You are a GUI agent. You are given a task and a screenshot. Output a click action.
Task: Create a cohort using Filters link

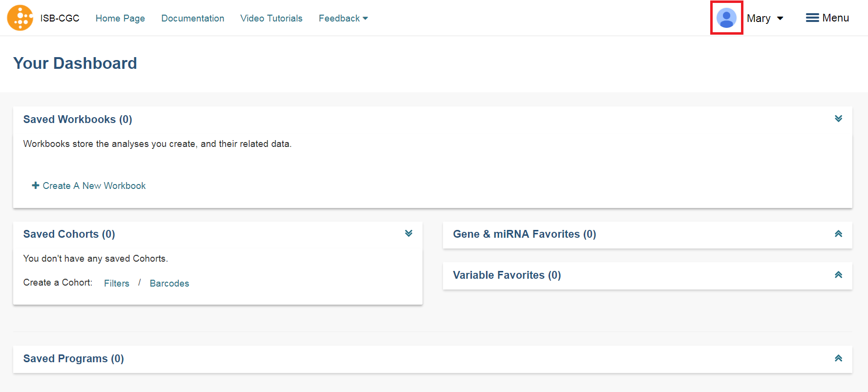pos(117,283)
